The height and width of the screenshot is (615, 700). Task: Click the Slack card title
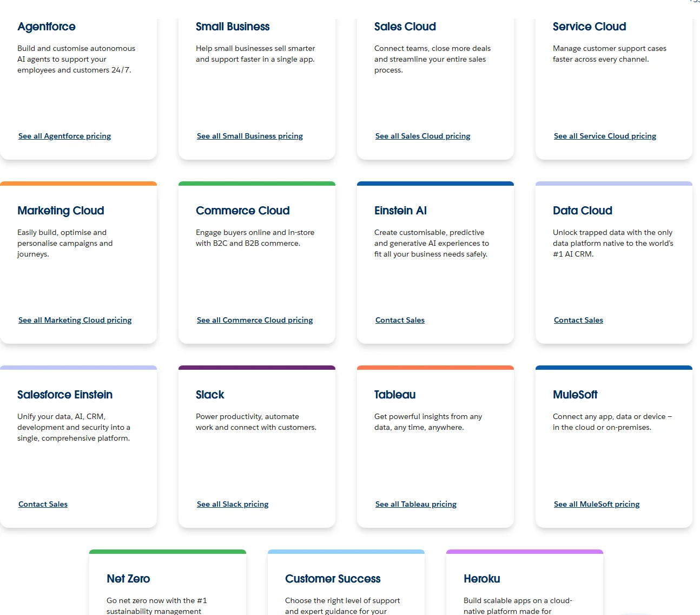[x=210, y=395]
